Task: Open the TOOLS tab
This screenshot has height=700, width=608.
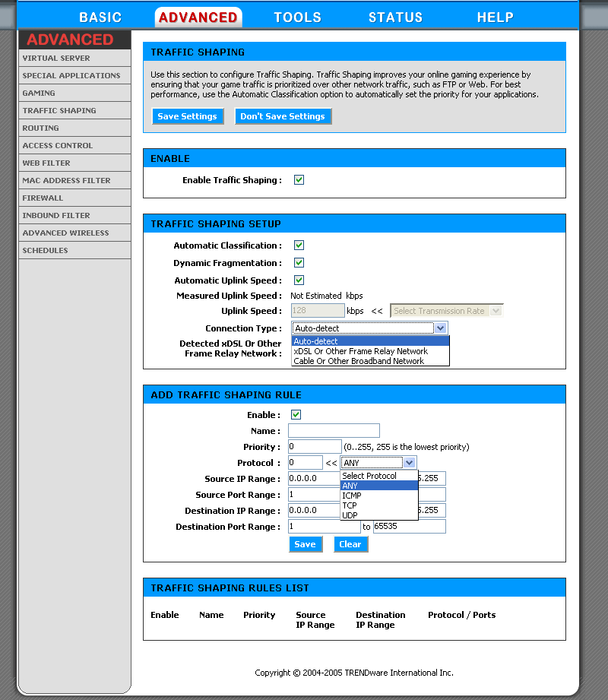Action: pyautogui.click(x=297, y=17)
